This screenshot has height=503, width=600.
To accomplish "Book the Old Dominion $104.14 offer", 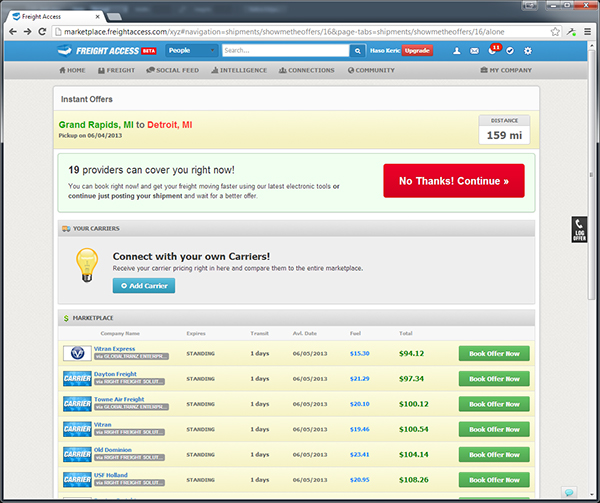I will click(494, 454).
